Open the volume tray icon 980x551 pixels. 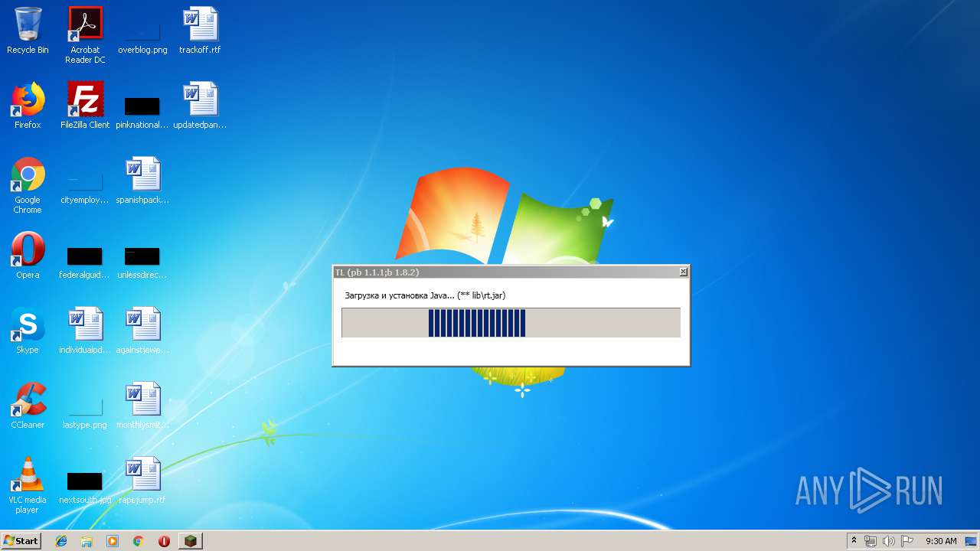(888, 541)
